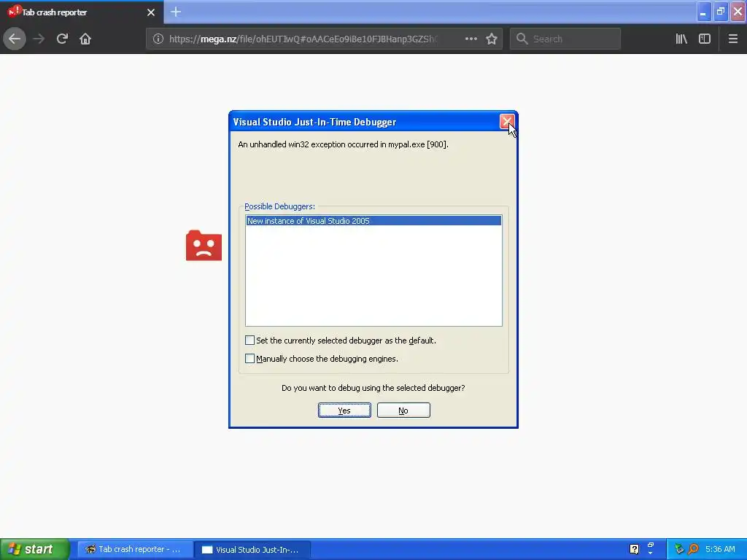Click the small restore tray icon near help

click(650, 545)
